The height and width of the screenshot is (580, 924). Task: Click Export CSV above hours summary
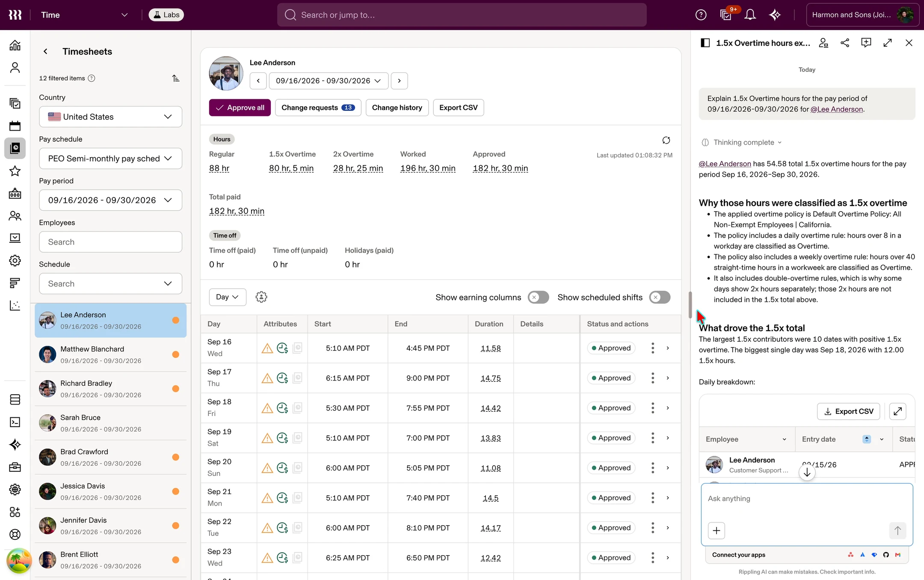(458, 108)
